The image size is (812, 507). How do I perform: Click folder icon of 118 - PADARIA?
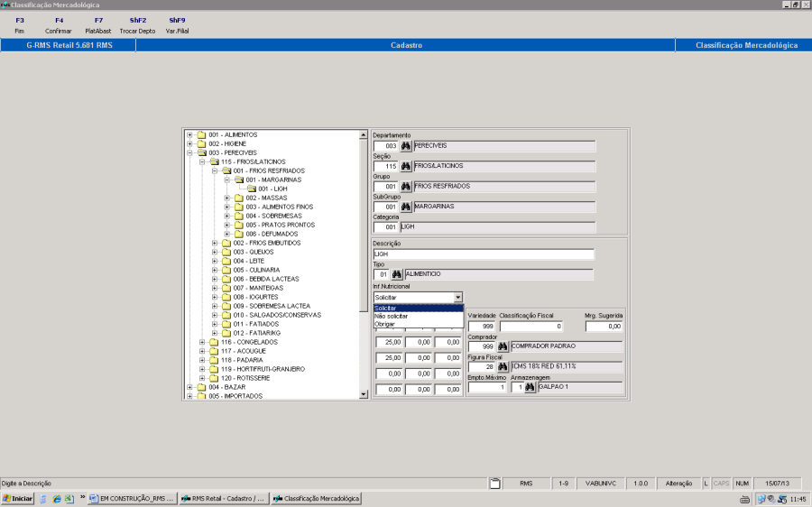[x=214, y=361]
